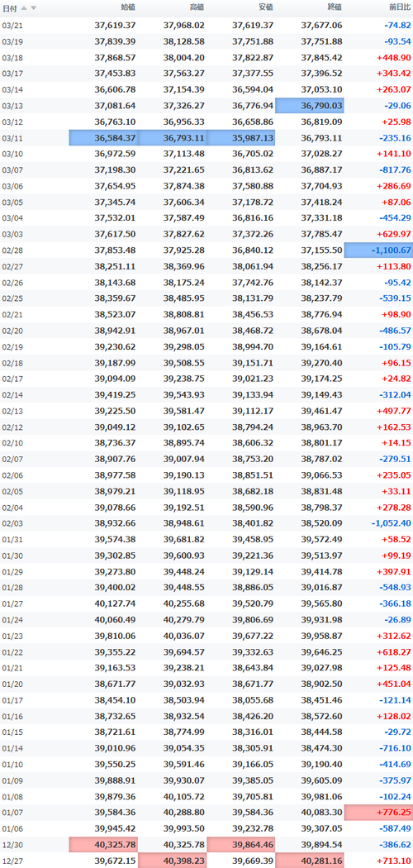Select closing value 39,572.49
This screenshot has width=413, height=868.
(x=322, y=539)
